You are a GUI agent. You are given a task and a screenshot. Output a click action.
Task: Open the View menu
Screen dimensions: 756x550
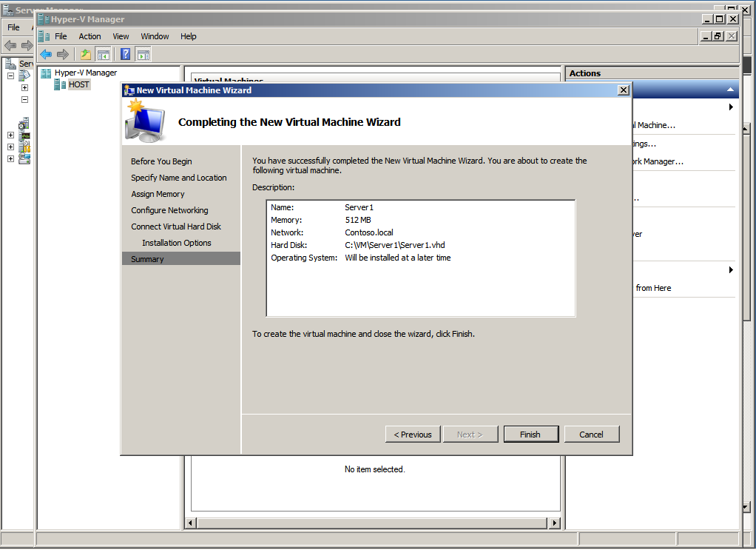point(121,36)
